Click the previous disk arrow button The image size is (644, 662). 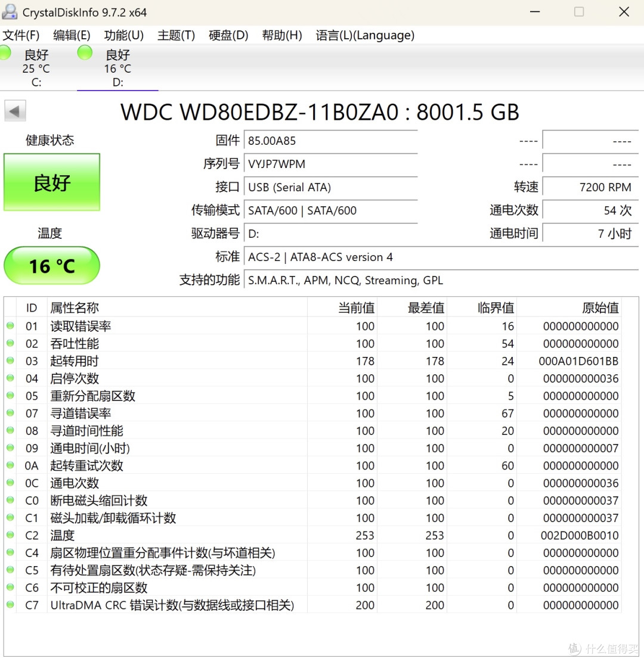click(16, 111)
